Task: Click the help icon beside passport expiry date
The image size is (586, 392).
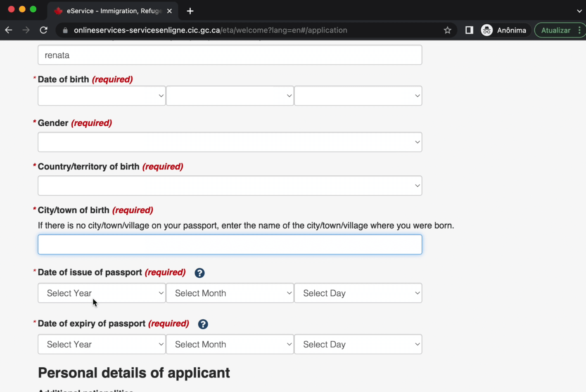Action: coord(203,324)
